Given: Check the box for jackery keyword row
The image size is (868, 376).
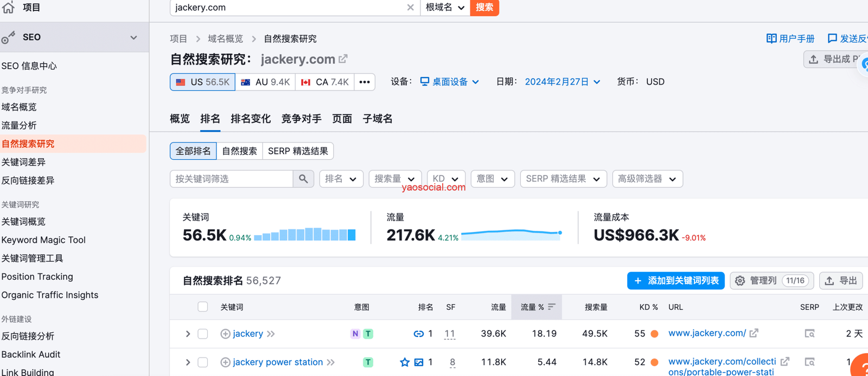Looking at the screenshot, I should tap(203, 334).
